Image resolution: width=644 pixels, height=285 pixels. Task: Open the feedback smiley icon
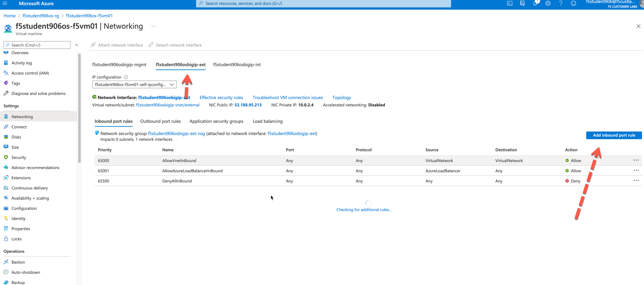[x=574, y=4]
